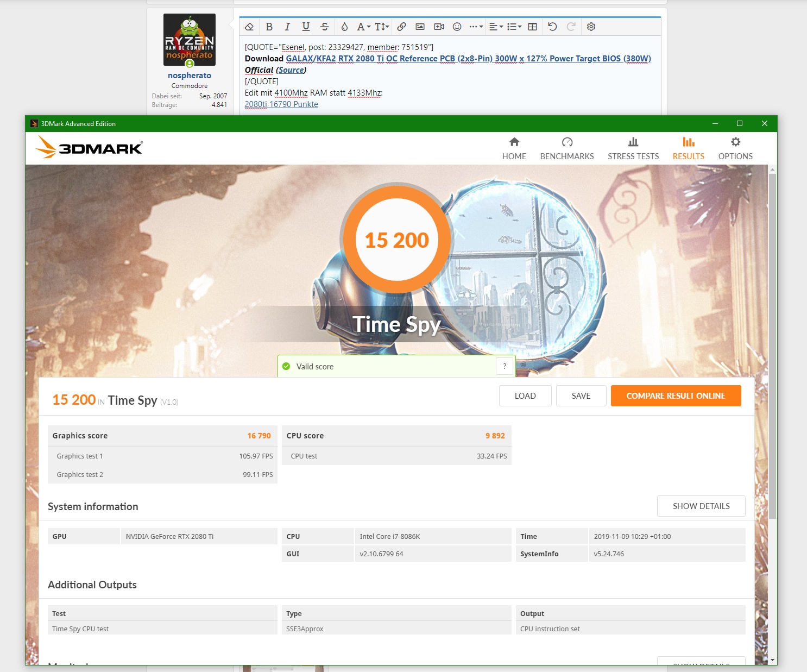The height and width of the screenshot is (672, 807).
Task: Toggle strikethrough formatting in forum editor
Action: pyautogui.click(x=324, y=27)
